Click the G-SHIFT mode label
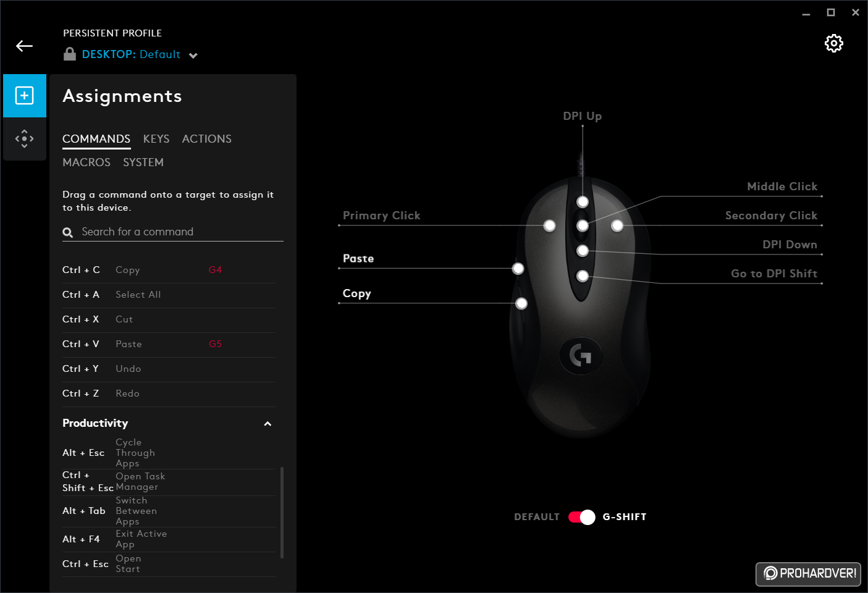868x593 pixels. point(625,517)
